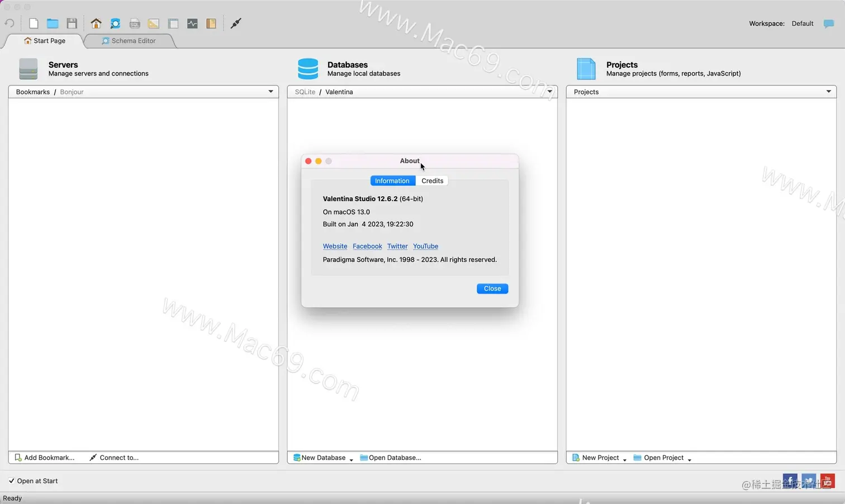Screen dimensions: 845x504
Task: Open the SQL Editor toolbar icon
Action: pos(135,23)
